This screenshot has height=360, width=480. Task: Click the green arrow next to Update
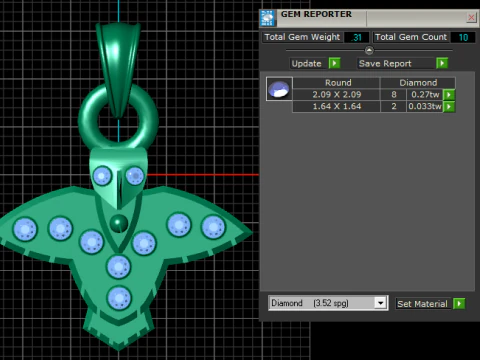click(x=334, y=63)
